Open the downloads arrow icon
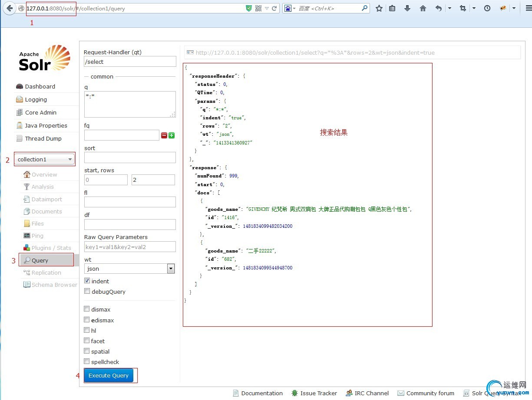Image resolution: width=532 pixels, height=400 pixels. tap(407, 8)
